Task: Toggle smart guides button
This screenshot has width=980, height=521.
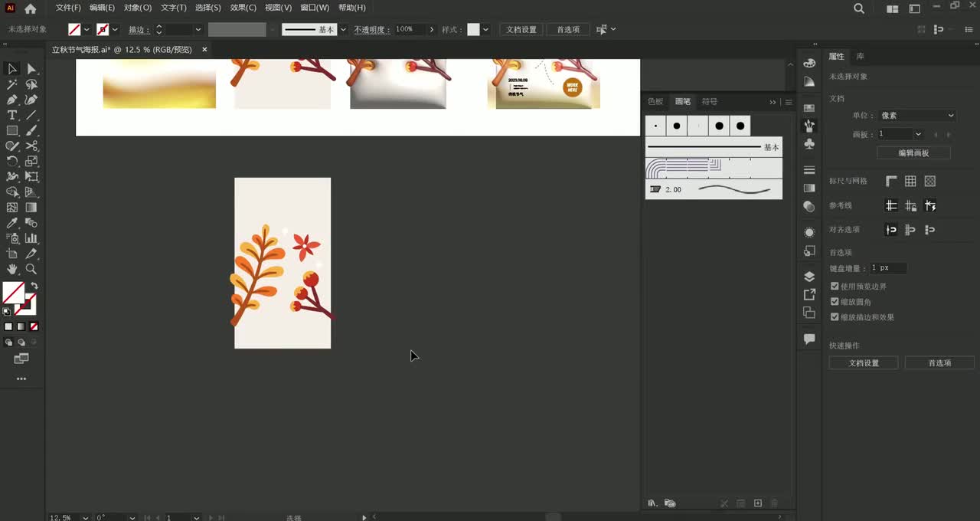Action: pyautogui.click(x=930, y=205)
